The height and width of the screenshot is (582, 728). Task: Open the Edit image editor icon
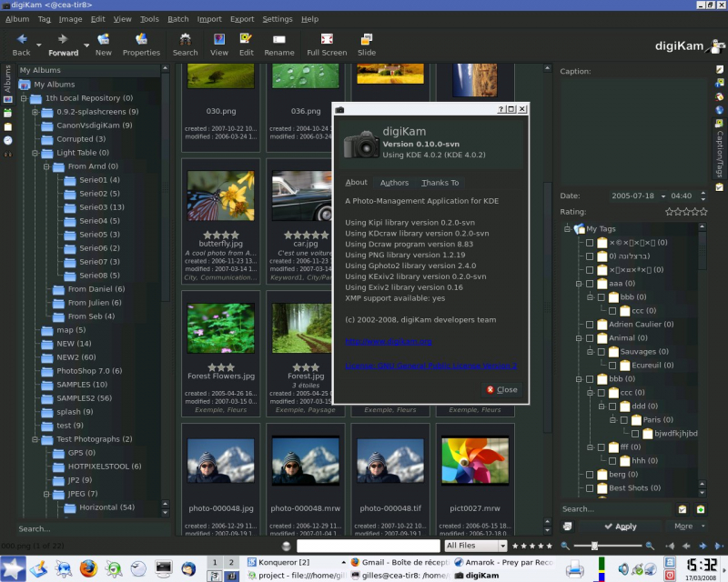(x=246, y=40)
